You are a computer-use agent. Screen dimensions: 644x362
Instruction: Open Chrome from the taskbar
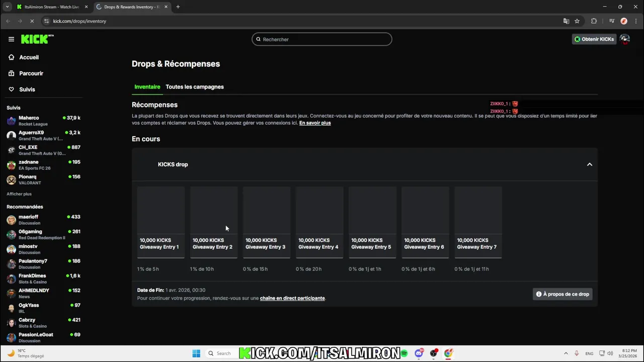point(448,353)
